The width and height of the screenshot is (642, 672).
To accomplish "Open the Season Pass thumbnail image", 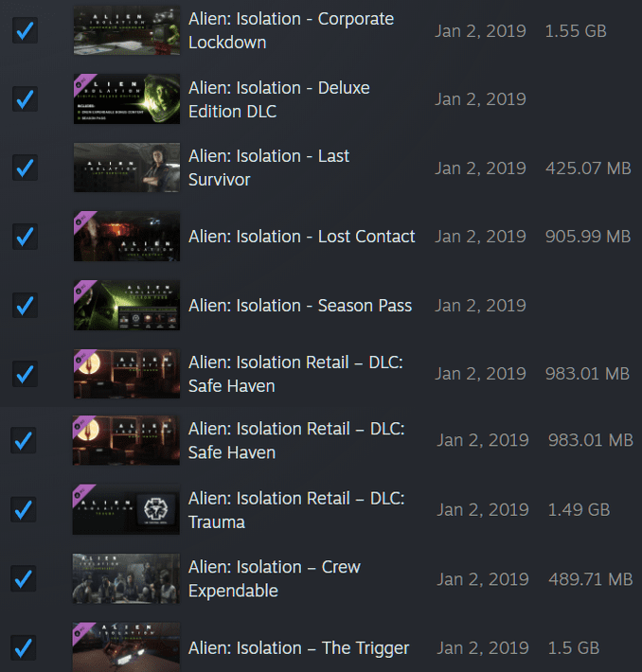I will pos(126,306).
